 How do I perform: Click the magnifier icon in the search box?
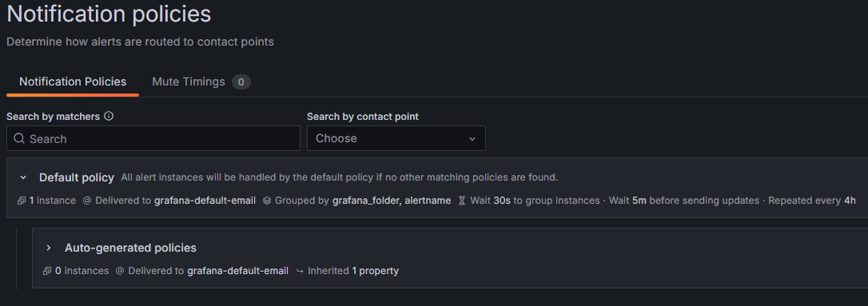(x=19, y=138)
